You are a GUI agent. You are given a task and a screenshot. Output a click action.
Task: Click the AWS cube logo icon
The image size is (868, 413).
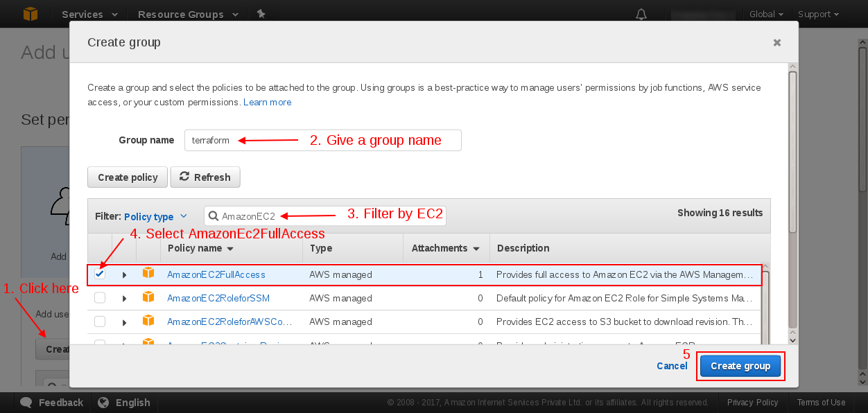click(30, 14)
